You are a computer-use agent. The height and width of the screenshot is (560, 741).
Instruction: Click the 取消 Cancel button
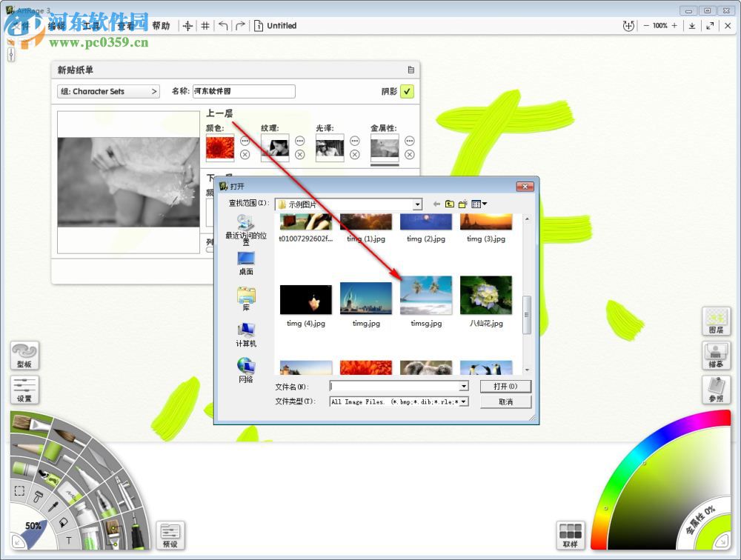click(505, 401)
